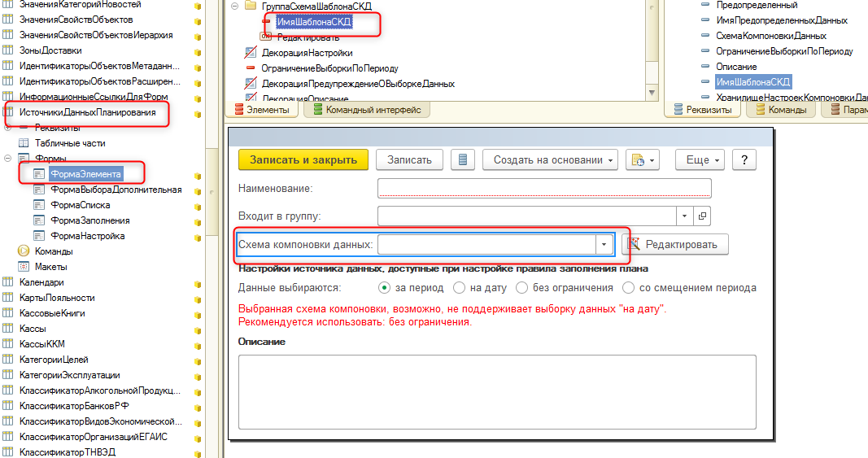Switch to the Командный интерфейс tab
This screenshot has height=458, width=868.
pos(365,110)
